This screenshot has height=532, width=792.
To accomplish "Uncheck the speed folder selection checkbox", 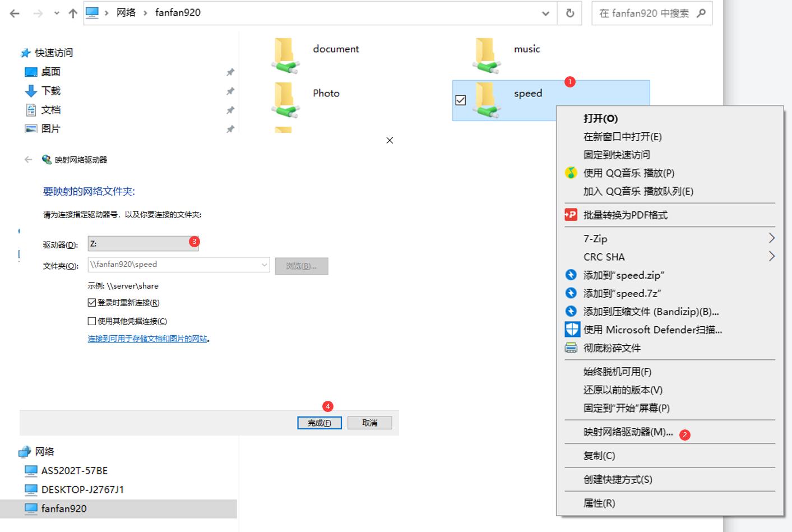I will [461, 100].
